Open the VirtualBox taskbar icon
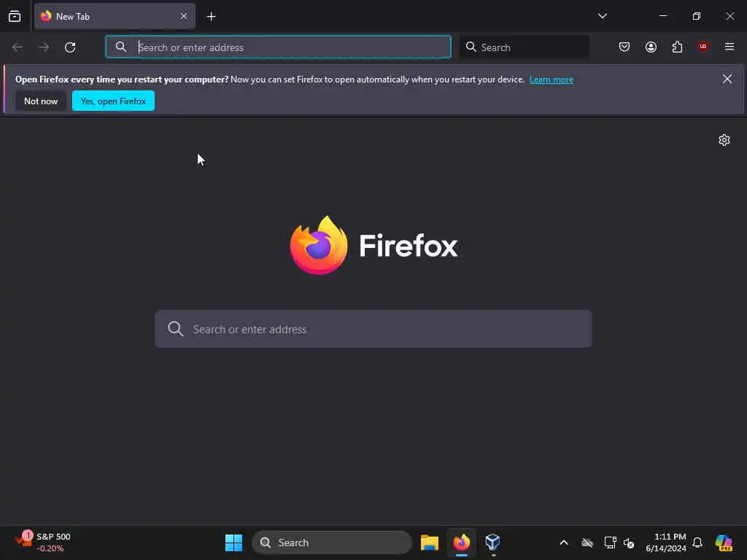 pos(492,542)
